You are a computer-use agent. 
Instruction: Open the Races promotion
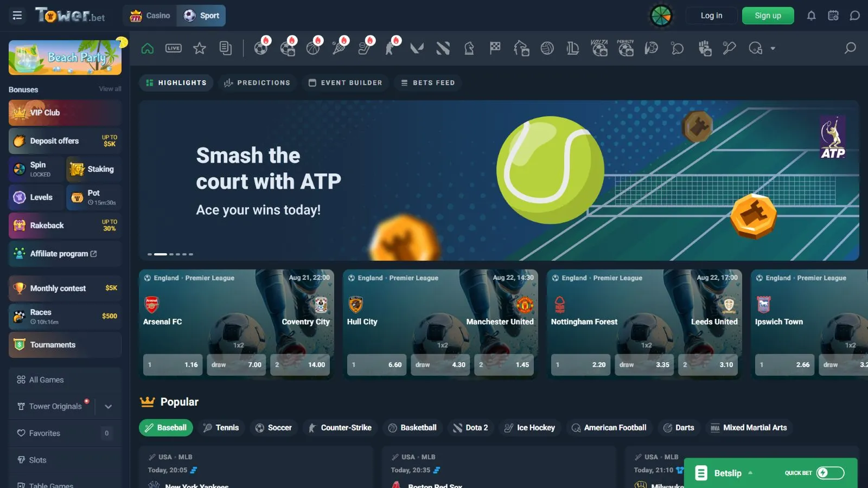click(x=65, y=317)
